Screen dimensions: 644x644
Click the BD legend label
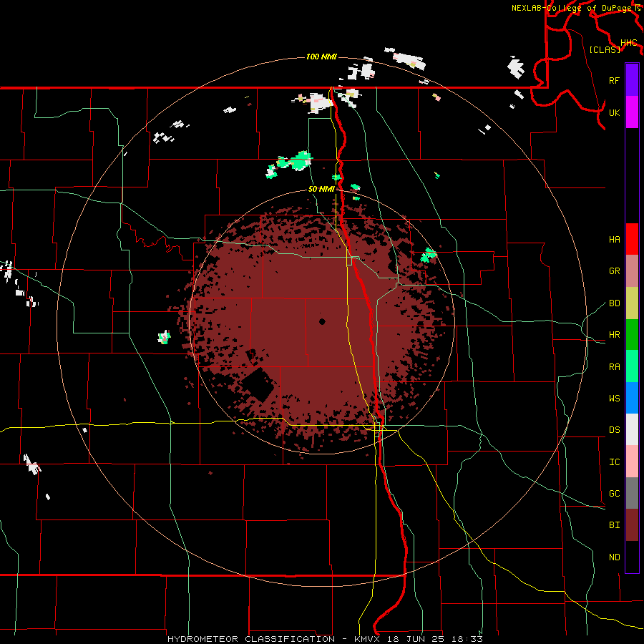pyautogui.click(x=614, y=303)
